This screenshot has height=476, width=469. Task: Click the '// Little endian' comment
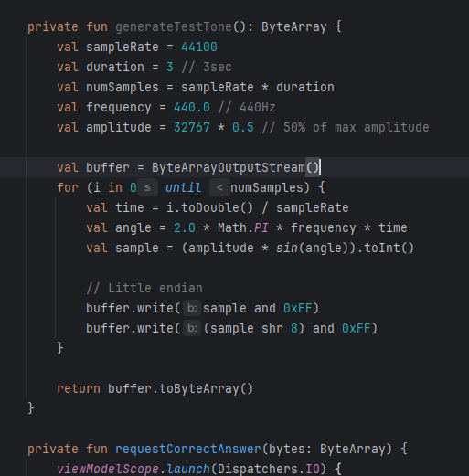pyautogui.click(x=144, y=289)
